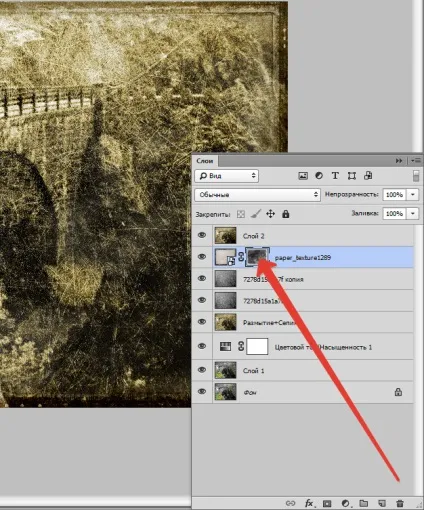Click the Заливка fill percentage field

[x=394, y=213]
